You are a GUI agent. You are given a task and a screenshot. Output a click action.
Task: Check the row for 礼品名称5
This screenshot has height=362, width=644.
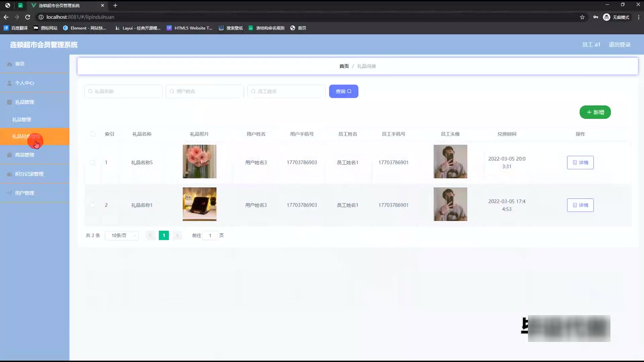click(x=93, y=163)
